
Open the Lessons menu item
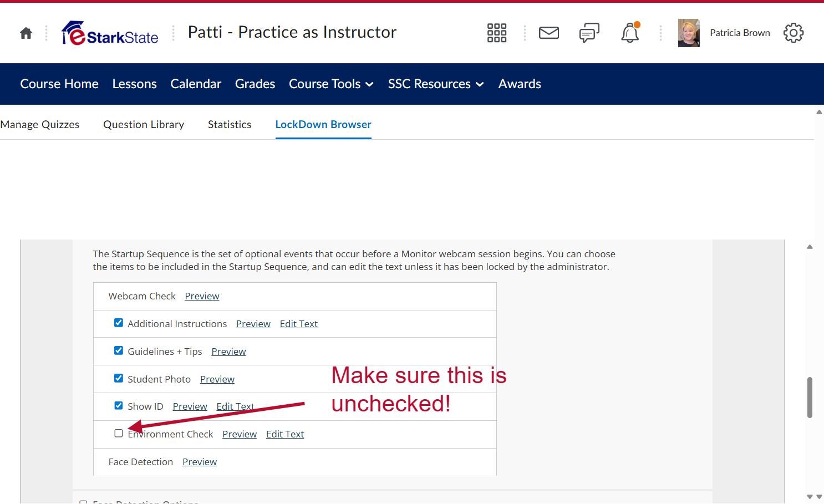pos(135,84)
